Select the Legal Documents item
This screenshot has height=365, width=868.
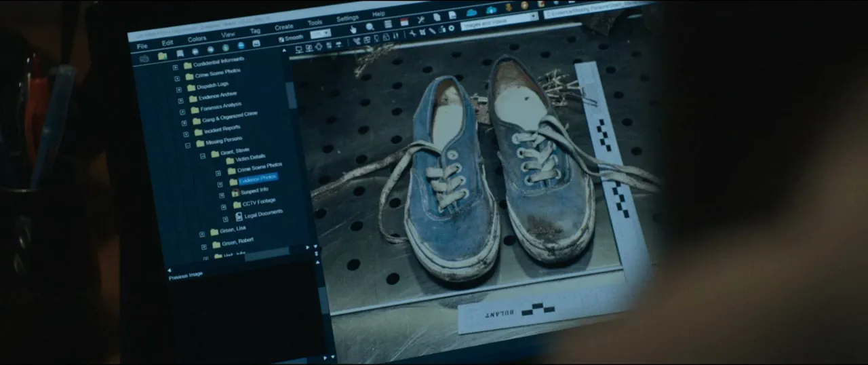pyautogui.click(x=263, y=214)
